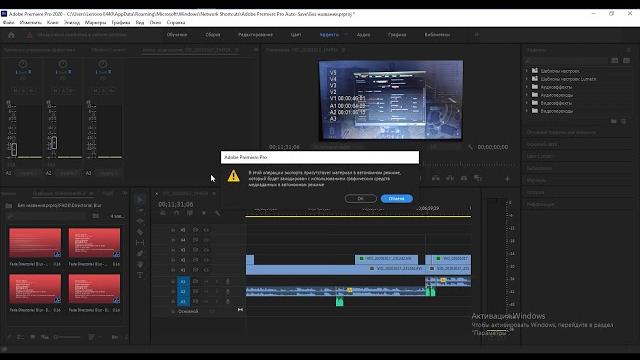Click Add Marker icon in timeline header
The width and height of the screenshot is (640, 360).
pyautogui.click(x=204, y=213)
